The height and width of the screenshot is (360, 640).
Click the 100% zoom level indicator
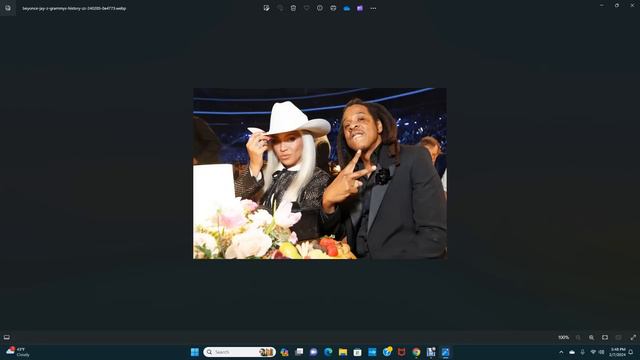(x=563, y=338)
